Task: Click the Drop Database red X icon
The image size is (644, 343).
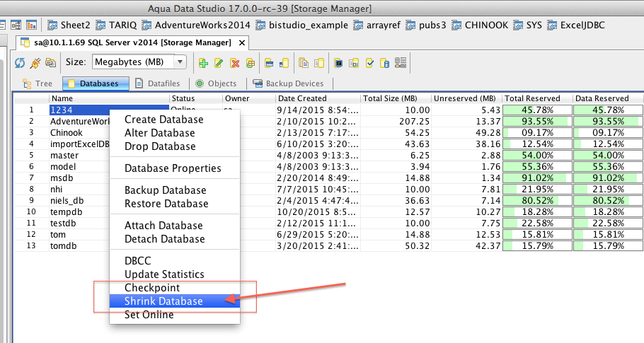Action: [235, 63]
